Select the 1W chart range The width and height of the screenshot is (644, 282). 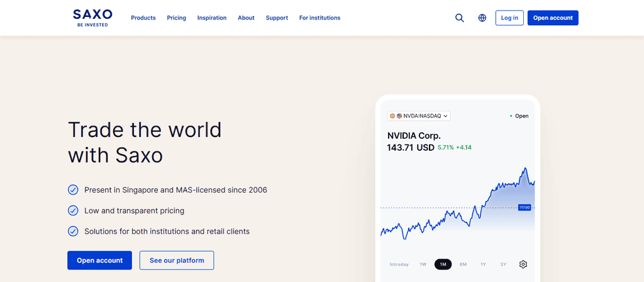[423, 264]
